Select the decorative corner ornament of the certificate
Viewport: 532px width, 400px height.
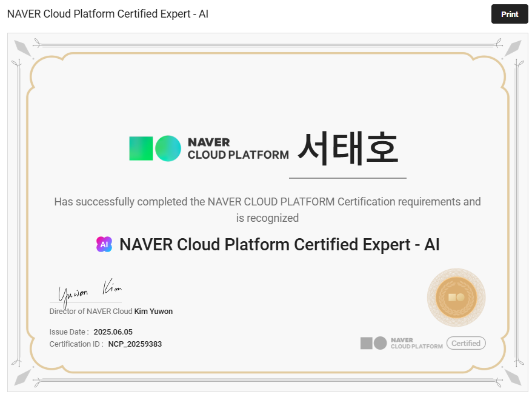coord(22,48)
